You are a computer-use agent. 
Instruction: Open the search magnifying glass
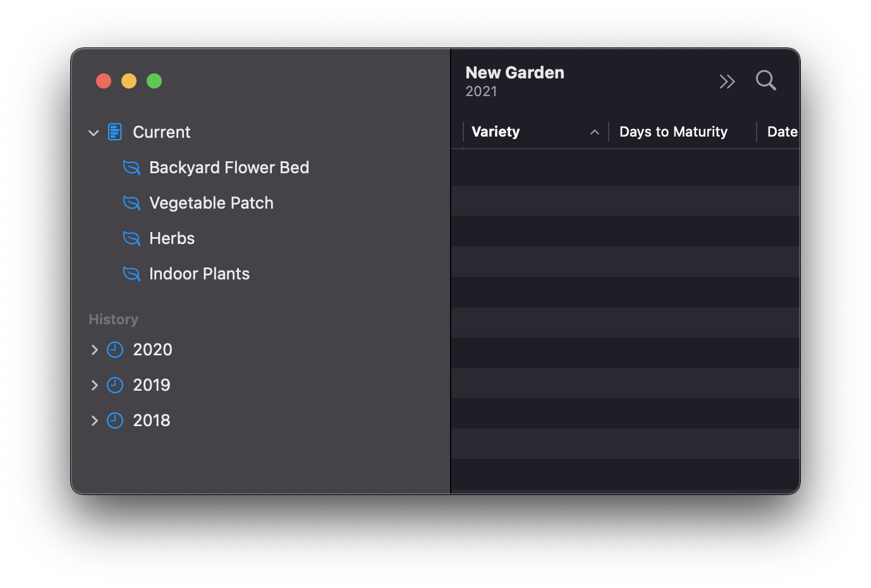point(765,80)
